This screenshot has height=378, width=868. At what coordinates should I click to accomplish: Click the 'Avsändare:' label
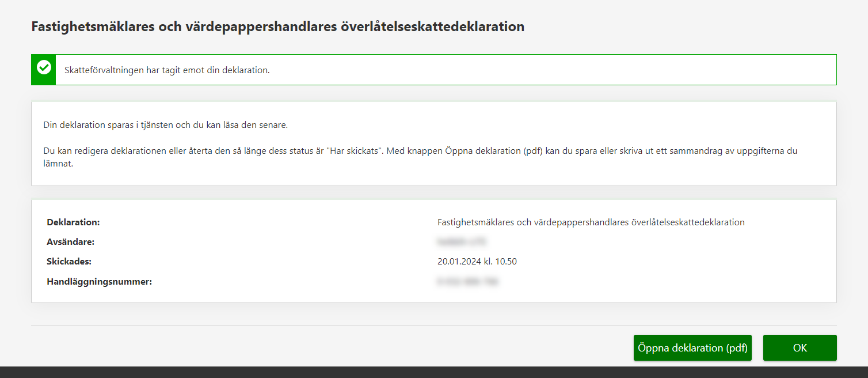click(x=70, y=242)
